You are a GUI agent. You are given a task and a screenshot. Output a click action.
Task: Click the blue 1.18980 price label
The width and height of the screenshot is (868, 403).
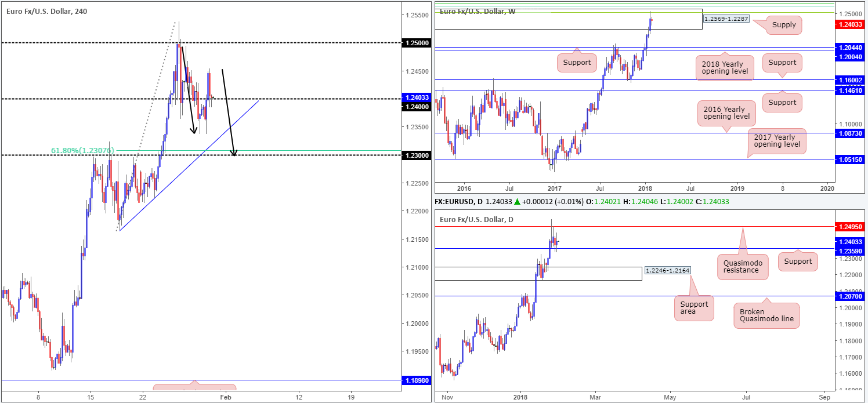(416, 380)
